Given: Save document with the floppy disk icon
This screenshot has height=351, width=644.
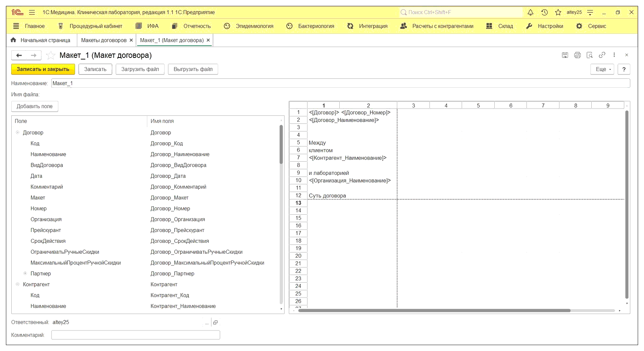Looking at the screenshot, I should click(565, 55).
